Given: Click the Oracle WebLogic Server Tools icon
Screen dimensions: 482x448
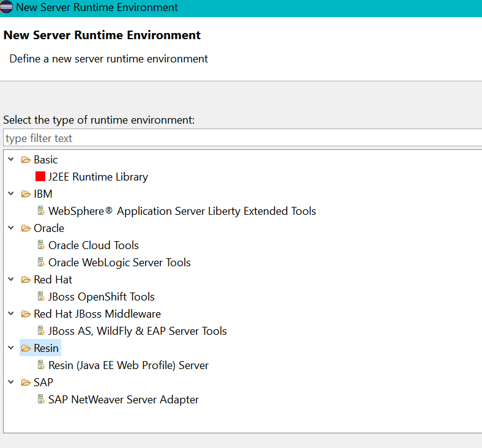Looking at the screenshot, I should [41, 262].
